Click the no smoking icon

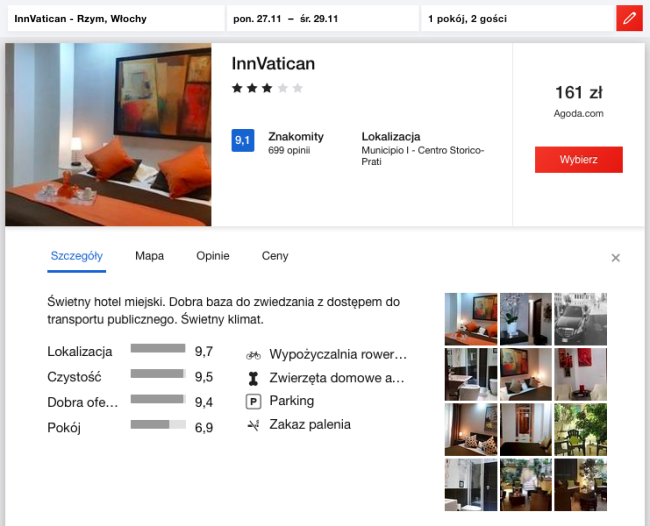tap(253, 425)
